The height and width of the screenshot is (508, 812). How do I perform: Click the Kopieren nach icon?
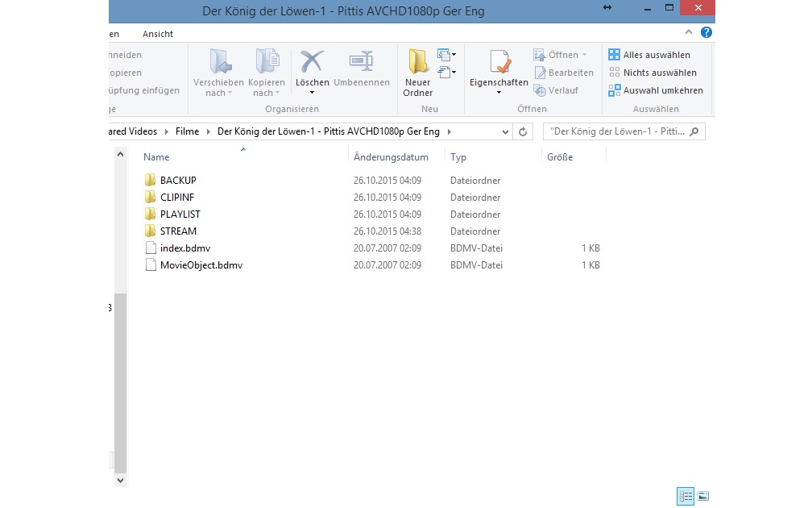[x=267, y=61]
